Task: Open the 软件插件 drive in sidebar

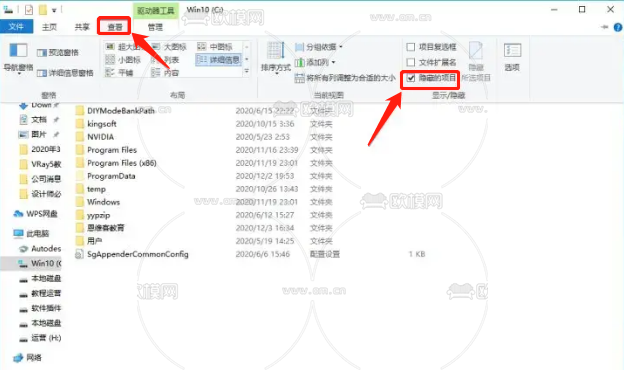Action: point(46,308)
